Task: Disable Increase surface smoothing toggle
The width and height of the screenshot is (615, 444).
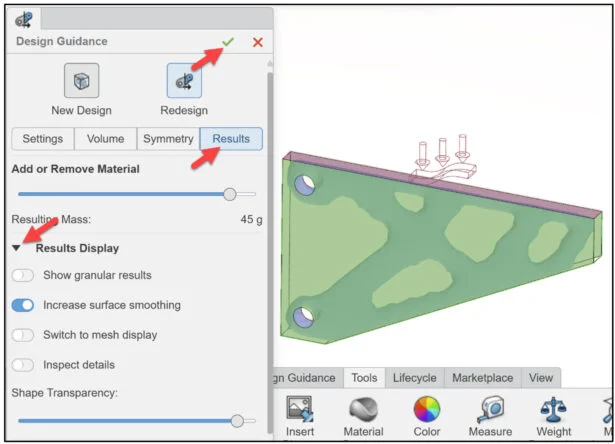Action: tap(22, 305)
